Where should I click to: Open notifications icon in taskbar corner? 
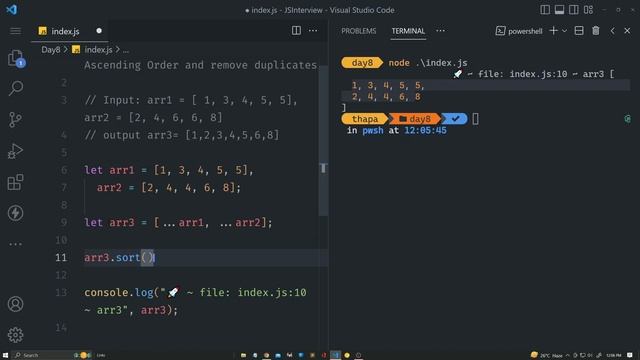click(630, 355)
